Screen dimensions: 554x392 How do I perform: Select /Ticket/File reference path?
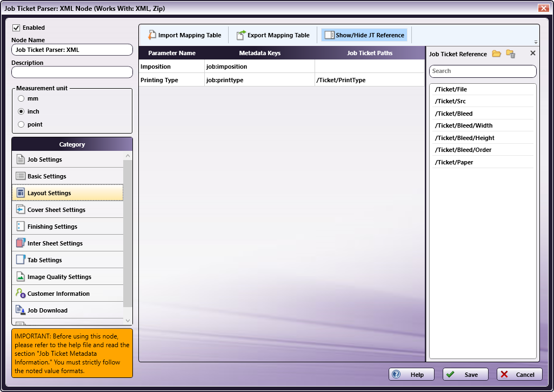[x=483, y=89]
